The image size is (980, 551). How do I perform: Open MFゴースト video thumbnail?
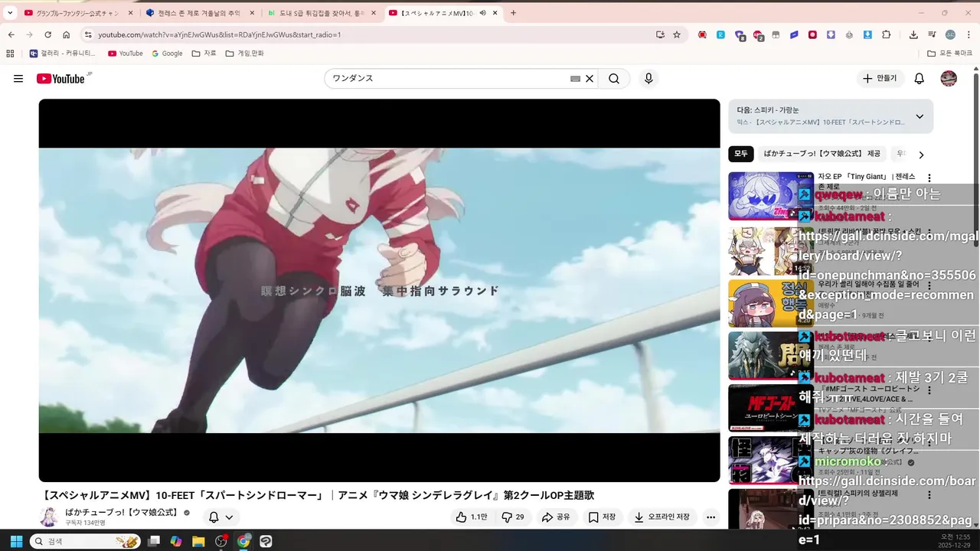[x=771, y=408]
